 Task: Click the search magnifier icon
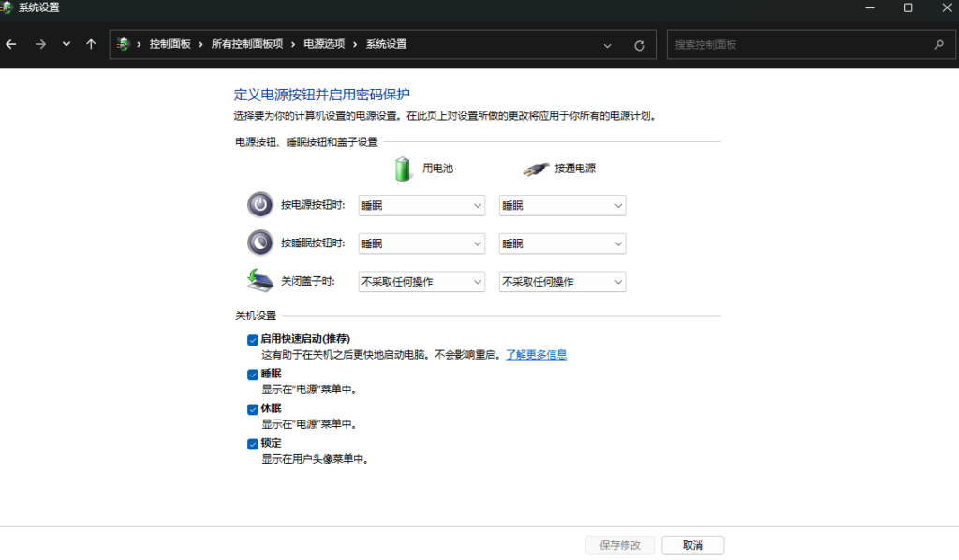(938, 44)
